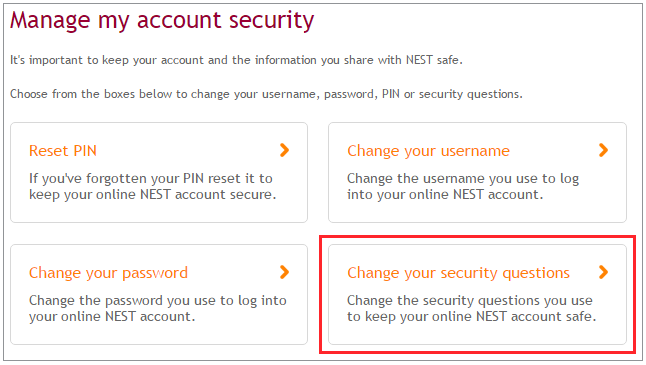Click the orange chevron next to Change your username
This screenshot has width=646, height=365.
603,150
